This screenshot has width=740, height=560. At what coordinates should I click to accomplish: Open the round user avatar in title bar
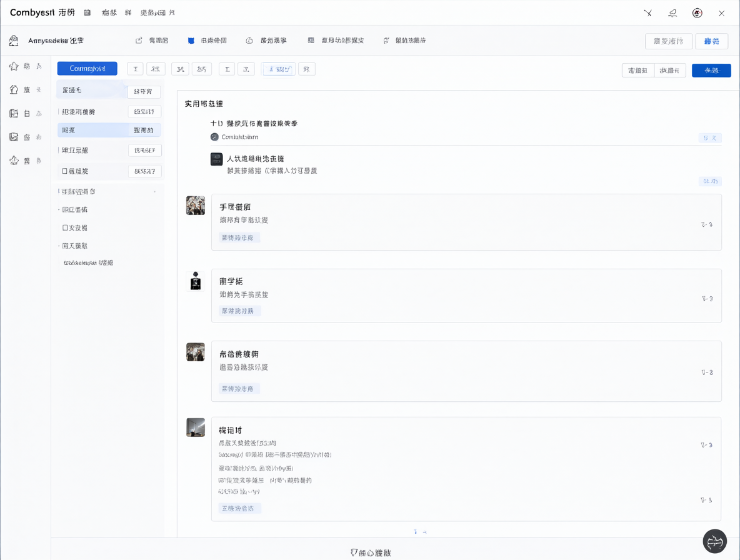click(x=697, y=13)
